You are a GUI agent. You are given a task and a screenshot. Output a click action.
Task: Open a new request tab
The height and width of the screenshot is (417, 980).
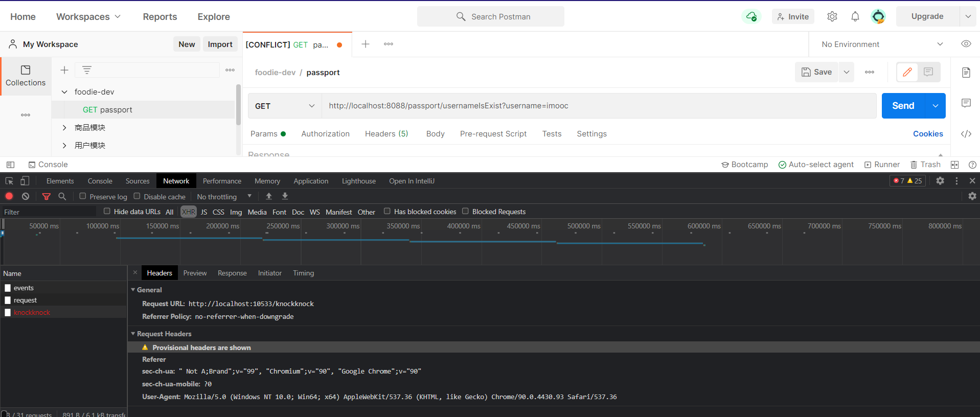(x=366, y=44)
